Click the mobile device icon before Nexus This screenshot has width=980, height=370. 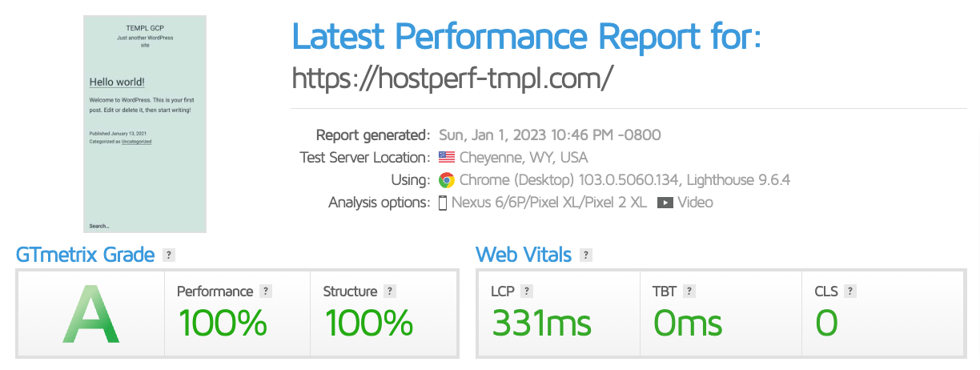[443, 203]
